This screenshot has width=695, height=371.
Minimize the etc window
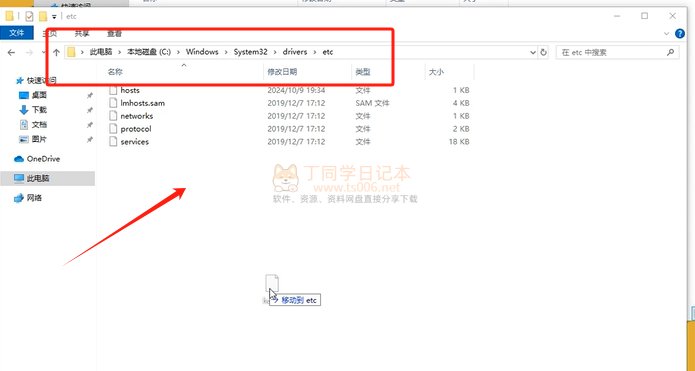tap(617, 16)
